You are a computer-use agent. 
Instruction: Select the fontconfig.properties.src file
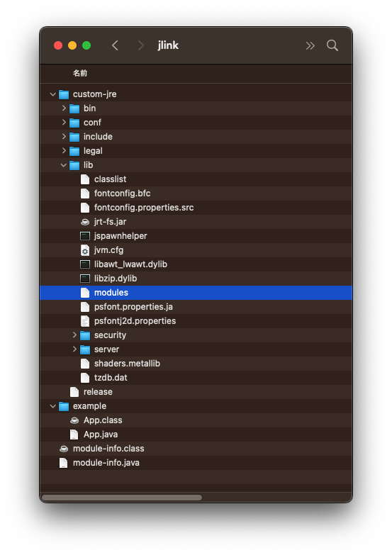click(x=196, y=208)
